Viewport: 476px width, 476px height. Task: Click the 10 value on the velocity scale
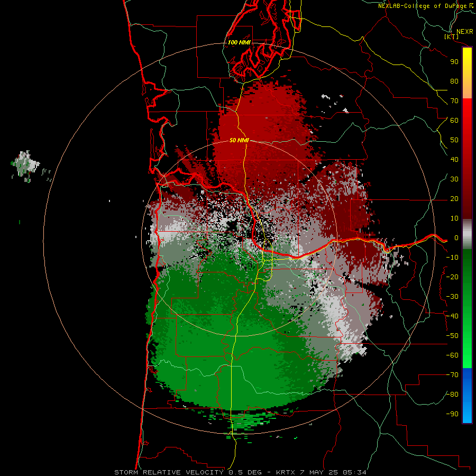point(454,218)
